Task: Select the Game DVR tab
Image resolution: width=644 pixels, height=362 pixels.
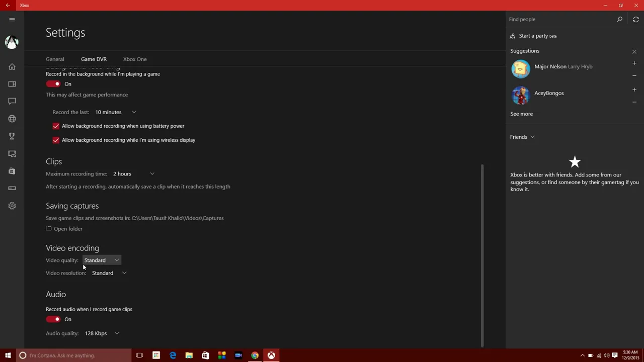Action: pyautogui.click(x=94, y=59)
